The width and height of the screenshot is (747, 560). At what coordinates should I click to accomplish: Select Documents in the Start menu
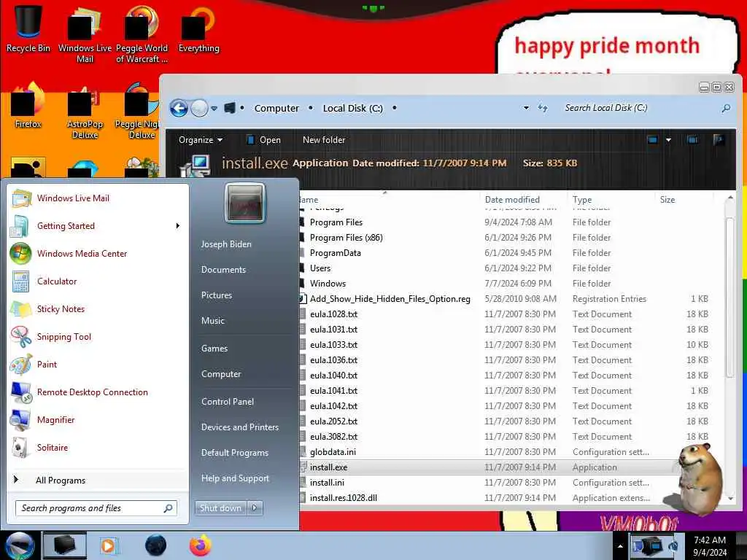point(223,270)
